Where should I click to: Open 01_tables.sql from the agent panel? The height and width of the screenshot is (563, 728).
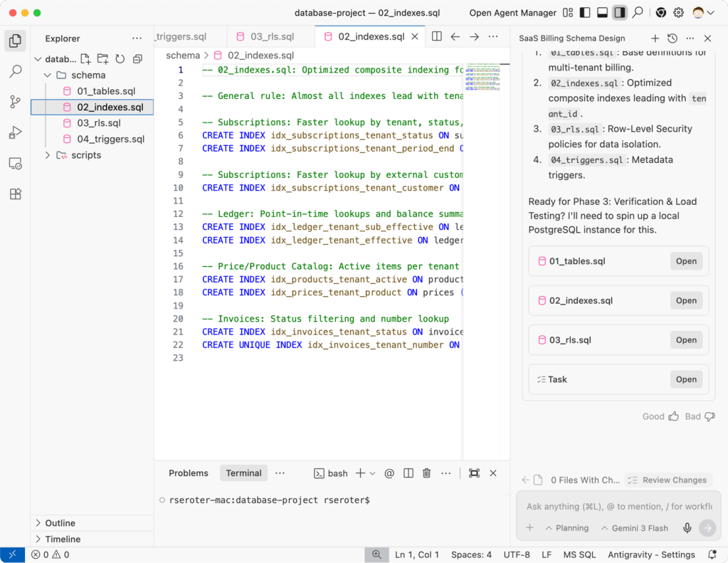point(686,261)
